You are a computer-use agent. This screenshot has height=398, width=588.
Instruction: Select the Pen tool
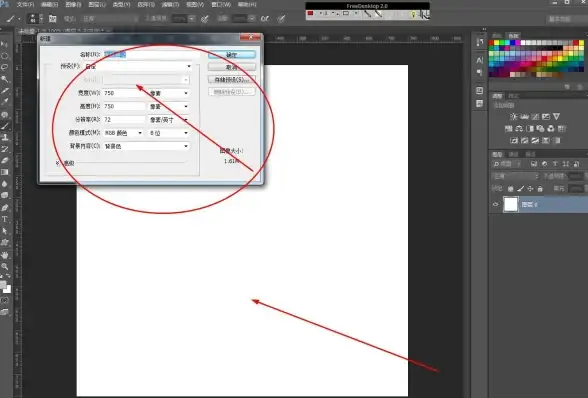coord(4,207)
